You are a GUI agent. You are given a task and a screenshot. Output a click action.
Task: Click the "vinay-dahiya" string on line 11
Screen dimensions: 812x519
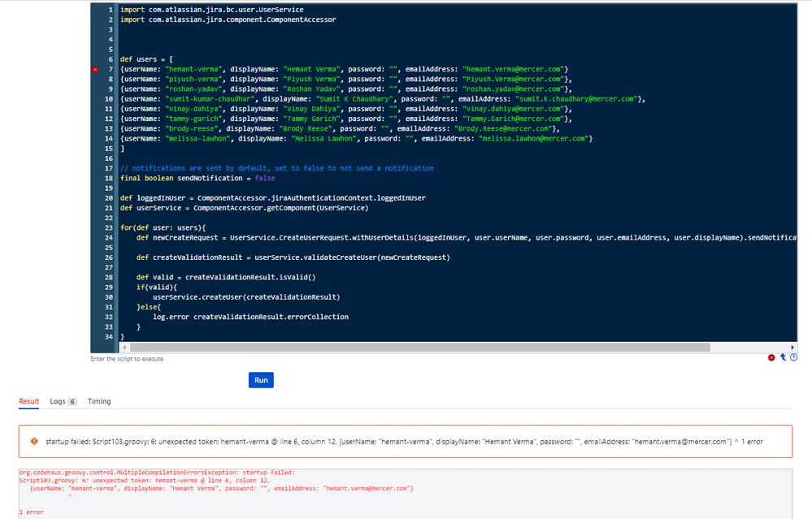click(193, 109)
